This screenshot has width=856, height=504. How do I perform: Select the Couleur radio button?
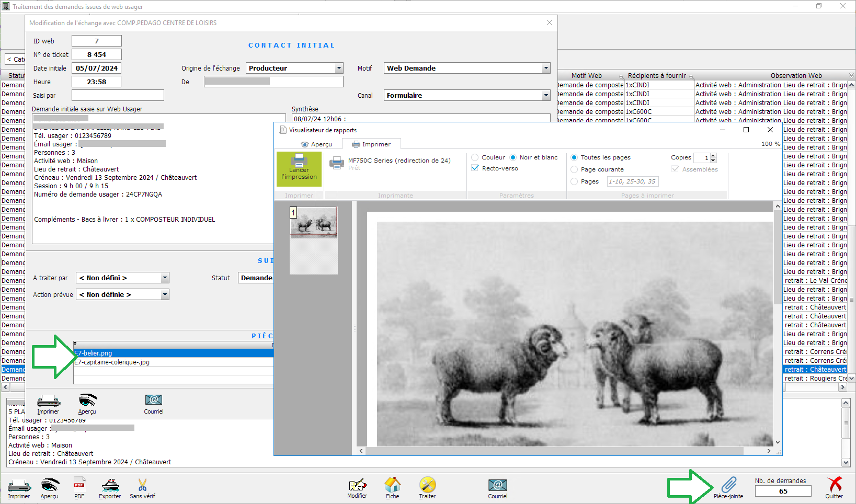pyautogui.click(x=475, y=157)
